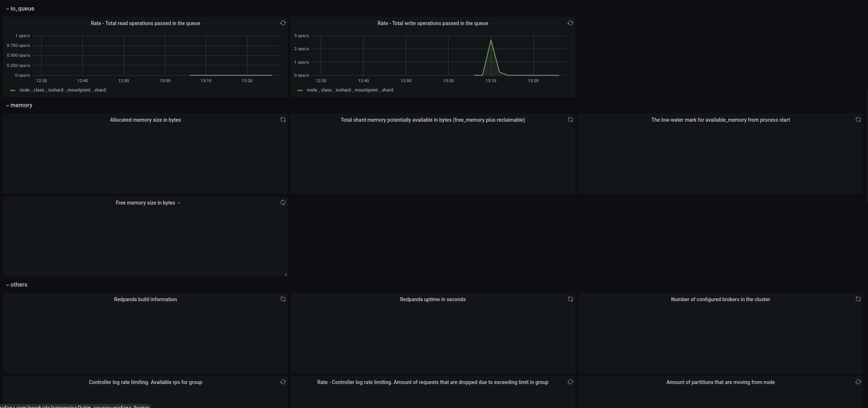This screenshot has width=868, height=408.
Task: Toggle read operations legend series
Action: pyautogui.click(x=63, y=90)
